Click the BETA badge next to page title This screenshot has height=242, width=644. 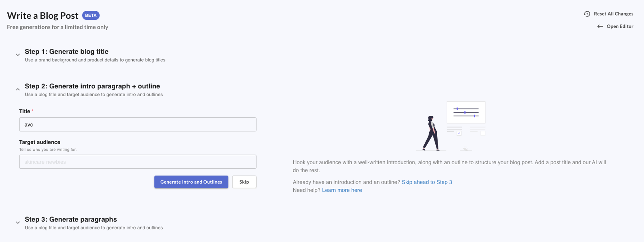91,15
